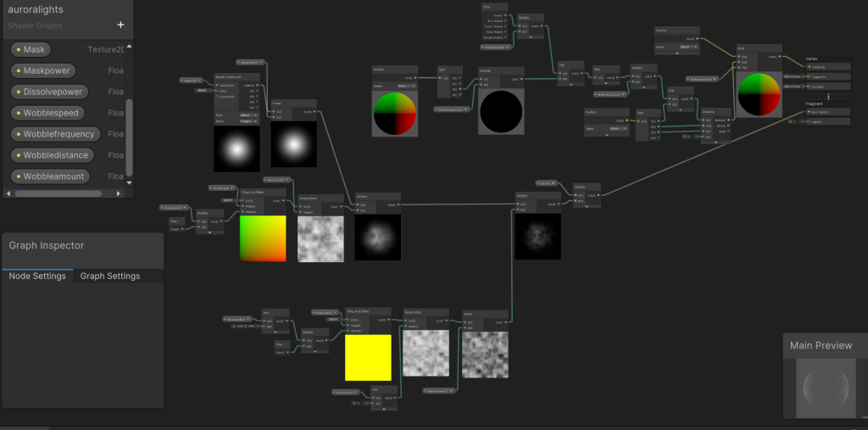Add a new blackboard property with plus

point(120,25)
